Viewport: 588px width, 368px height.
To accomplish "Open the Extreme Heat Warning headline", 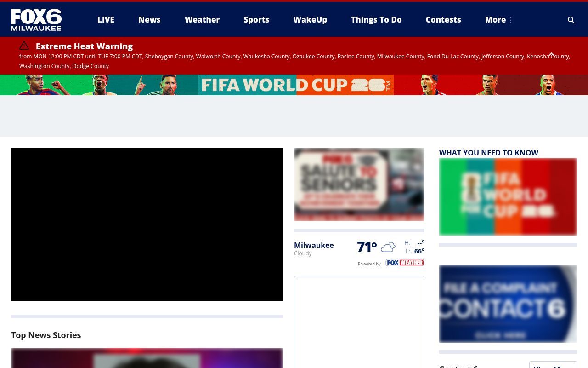I will coord(84,46).
